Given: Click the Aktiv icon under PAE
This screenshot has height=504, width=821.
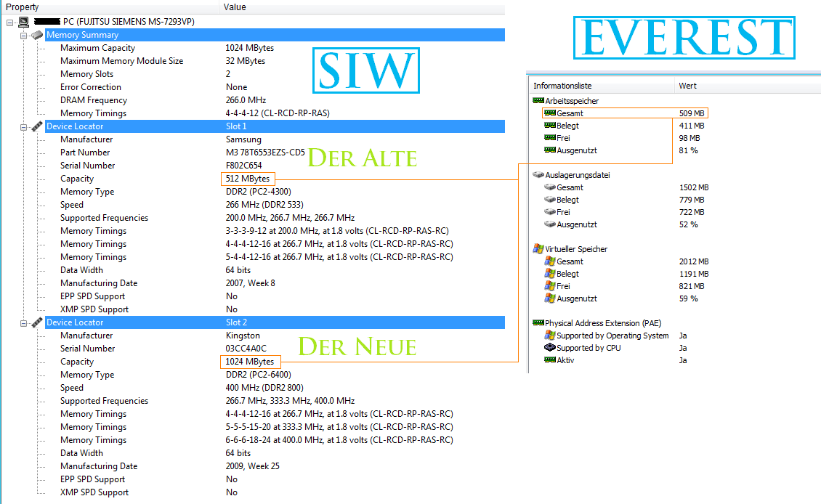Looking at the screenshot, I should (x=550, y=360).
